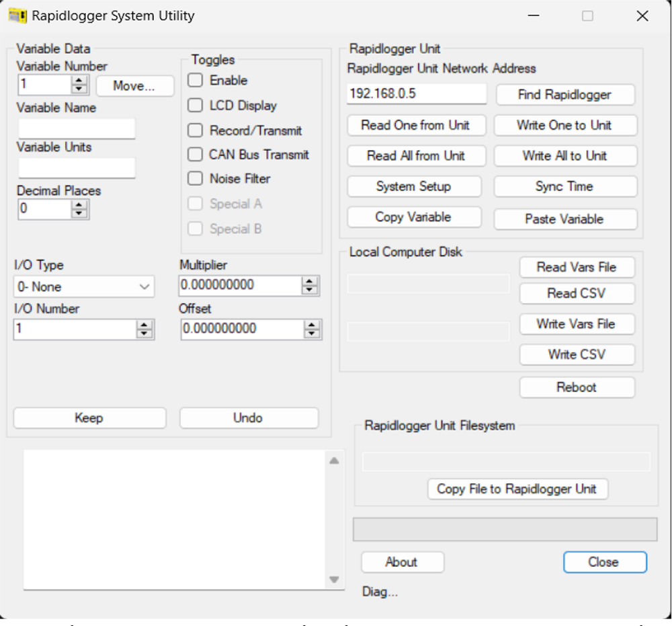Click the network address field 192.168.0.5
The image size is (672, 626).
coord(417,93)
